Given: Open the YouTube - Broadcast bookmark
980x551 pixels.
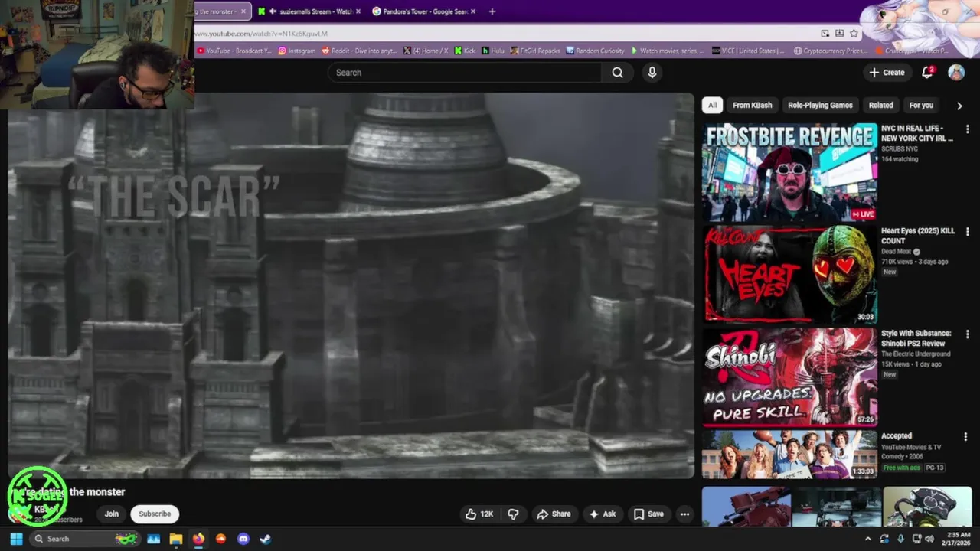Looking at the screenshot, I should (x=234, y=51).
